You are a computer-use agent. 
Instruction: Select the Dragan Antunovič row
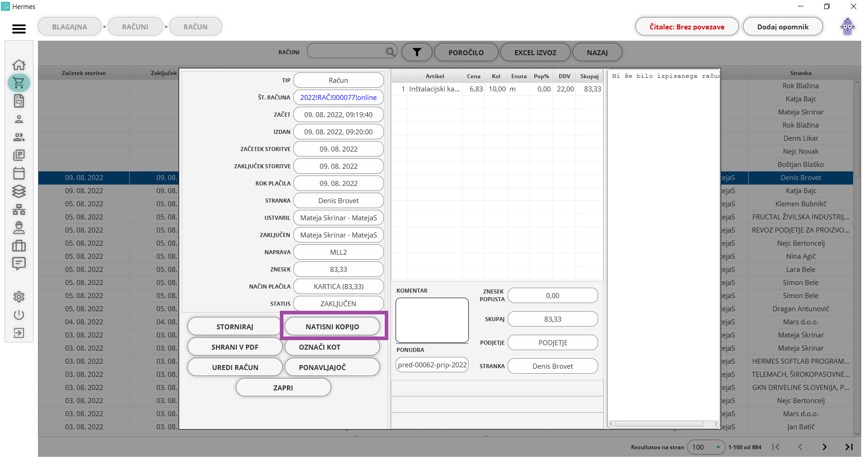tap(801, 308)
